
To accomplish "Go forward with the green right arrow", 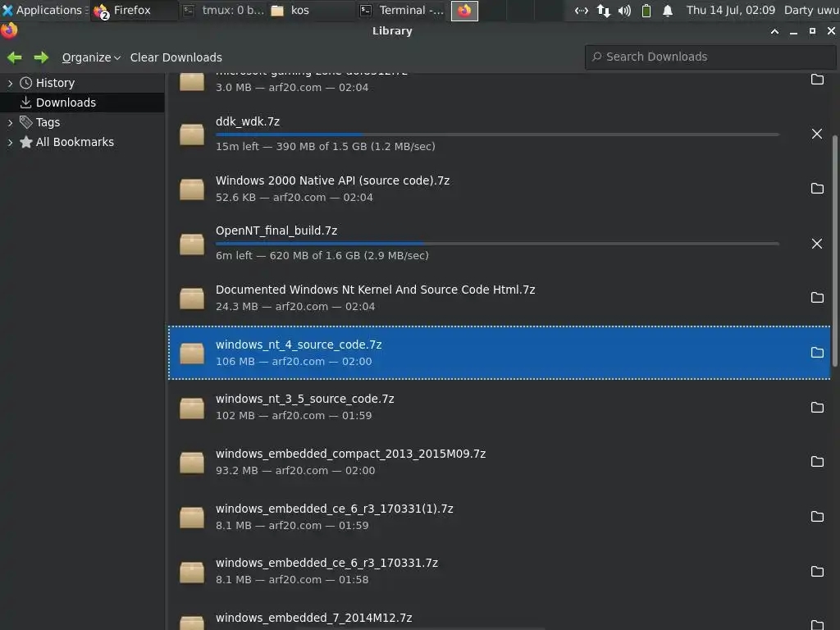I will coord(41,57).
